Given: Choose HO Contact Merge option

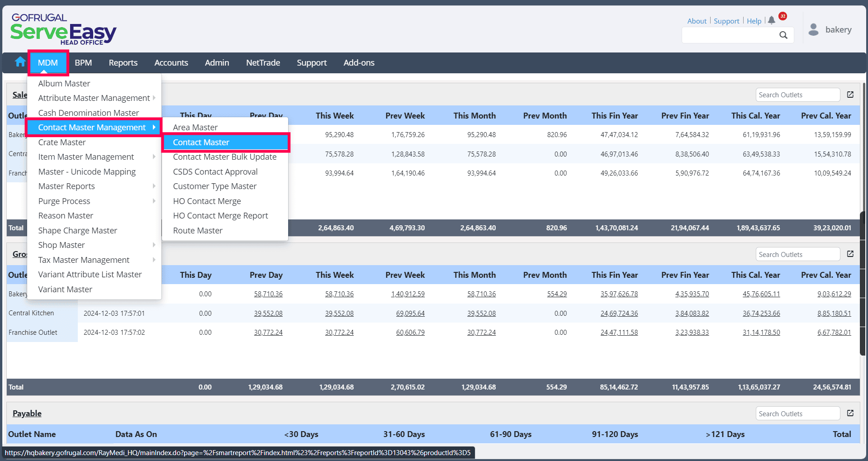Looking at the screenshot, I should (207, 201).
